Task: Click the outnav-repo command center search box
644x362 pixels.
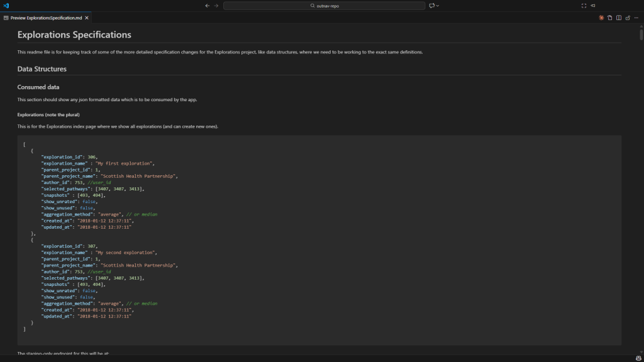Action: coord(324,6)
